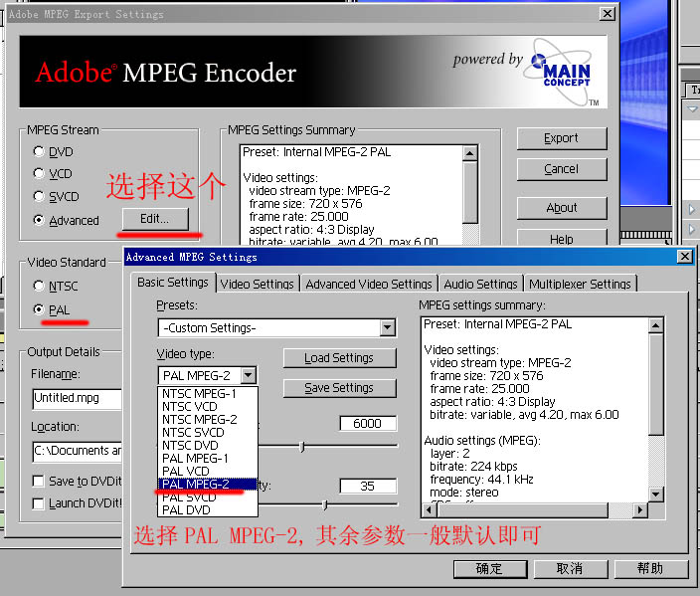Choose NTSC SVCD from the video type list
Viewport: 700px width, 596px height.
(208, 433)
